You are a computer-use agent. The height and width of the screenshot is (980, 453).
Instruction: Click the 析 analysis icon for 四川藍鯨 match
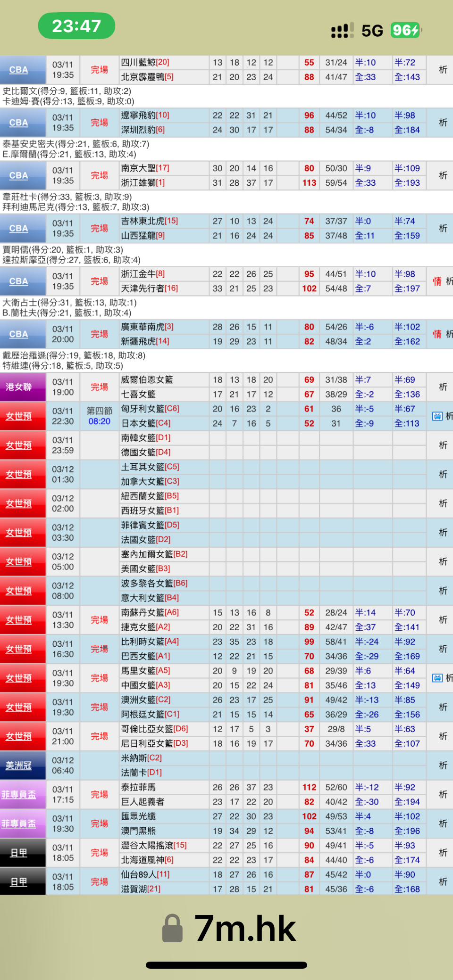443,70
